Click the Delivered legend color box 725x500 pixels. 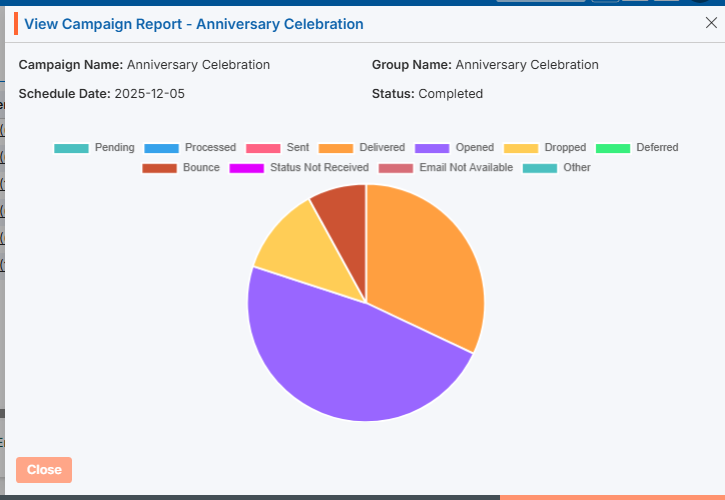point(335,148)
